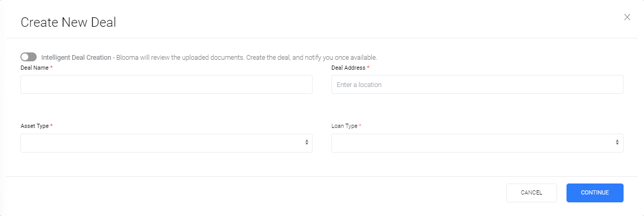Open the Loan Type dropdown

pyautogui.click(x=478, y=143)
